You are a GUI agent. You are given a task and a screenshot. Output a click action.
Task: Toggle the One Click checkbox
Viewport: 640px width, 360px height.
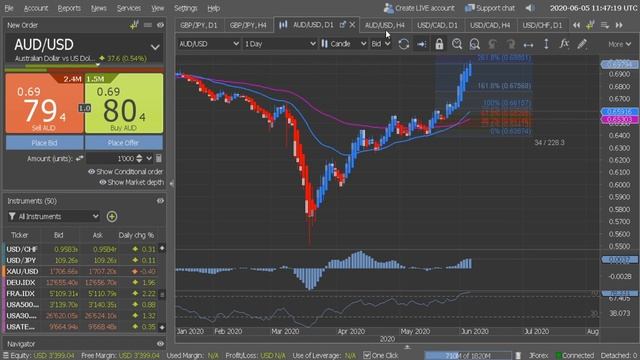tap(367, 356)
